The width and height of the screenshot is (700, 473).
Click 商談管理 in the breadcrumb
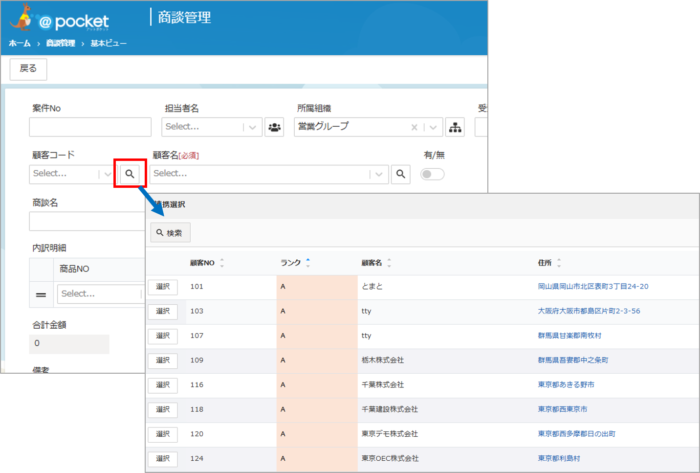(60, 45)
